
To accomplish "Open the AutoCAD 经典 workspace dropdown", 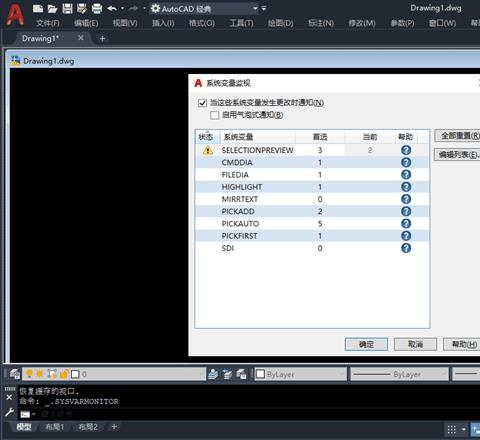I will (204, 9).
